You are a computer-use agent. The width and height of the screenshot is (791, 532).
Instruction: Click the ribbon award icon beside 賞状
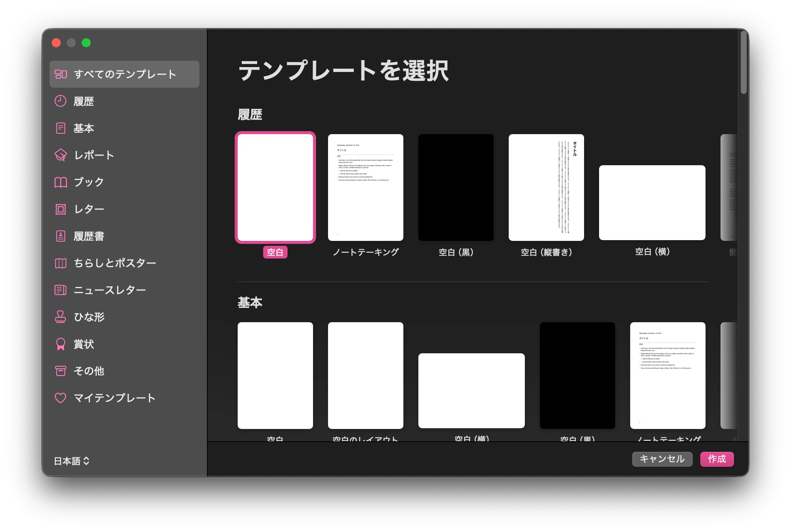[60, 344]
